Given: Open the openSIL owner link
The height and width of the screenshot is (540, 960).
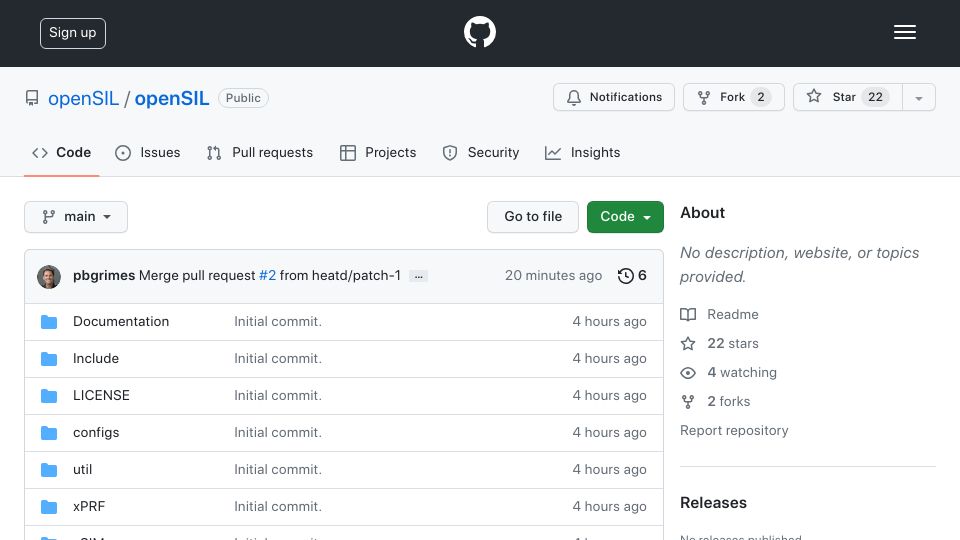Looking at the screenshot, I should click(x=83, y=98).
